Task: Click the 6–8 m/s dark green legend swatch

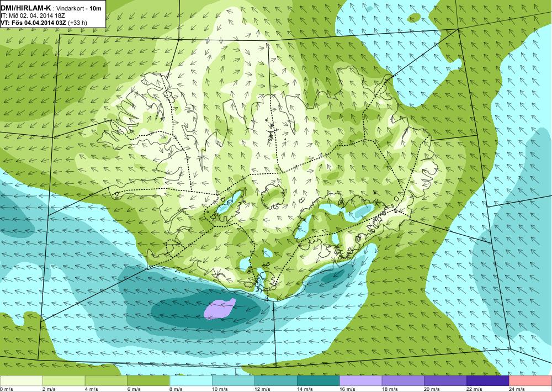Action: 148,381
